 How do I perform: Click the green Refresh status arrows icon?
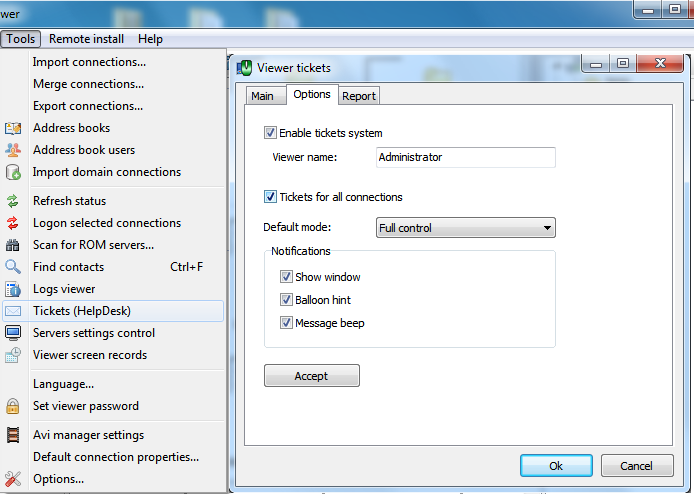pyautogui.click(x=13, y=201)
